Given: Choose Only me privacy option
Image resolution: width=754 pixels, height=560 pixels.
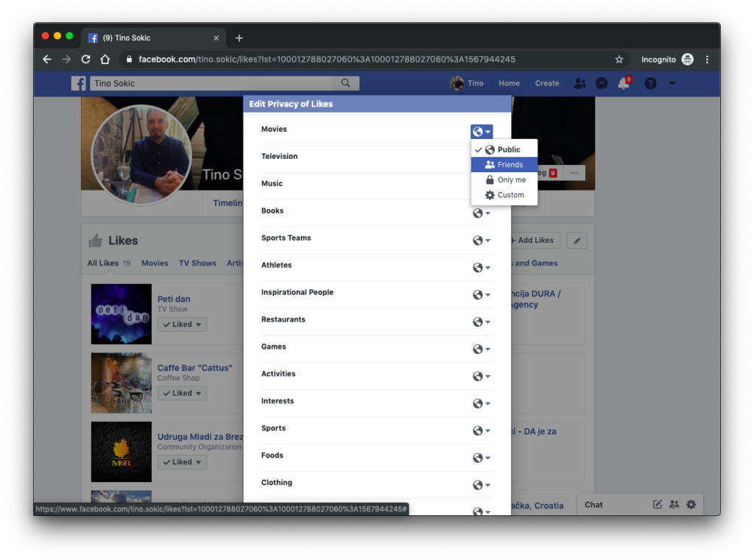Looking at the screenshot, I should [505, 180].
